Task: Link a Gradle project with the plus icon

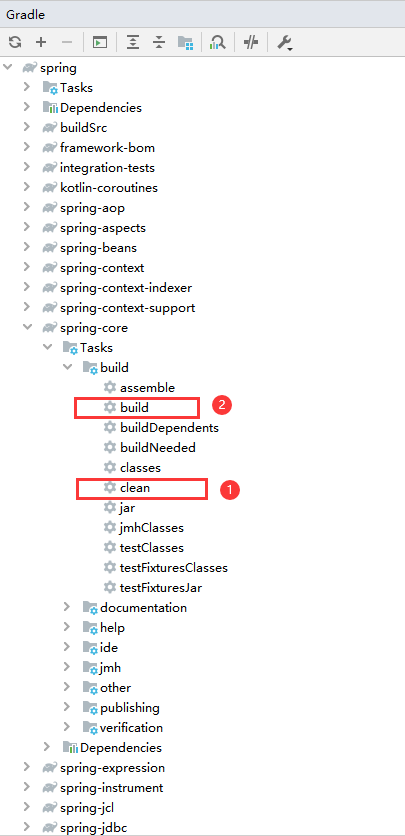Action: coord(41,43)
